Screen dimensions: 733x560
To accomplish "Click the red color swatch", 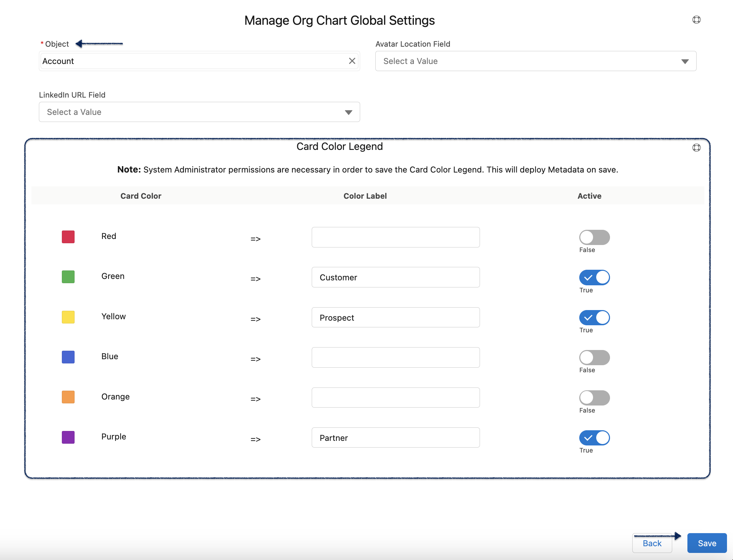I will [x=68, y=237].
